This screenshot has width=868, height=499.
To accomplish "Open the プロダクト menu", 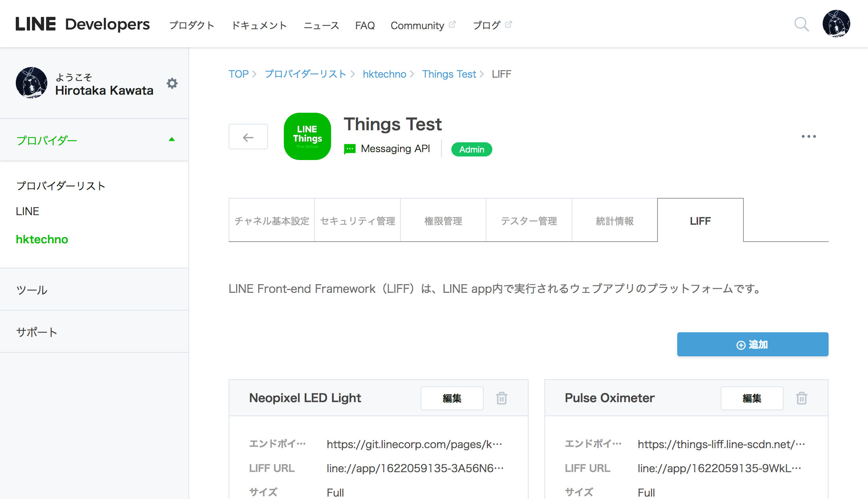I will click(x=192, y=25).
